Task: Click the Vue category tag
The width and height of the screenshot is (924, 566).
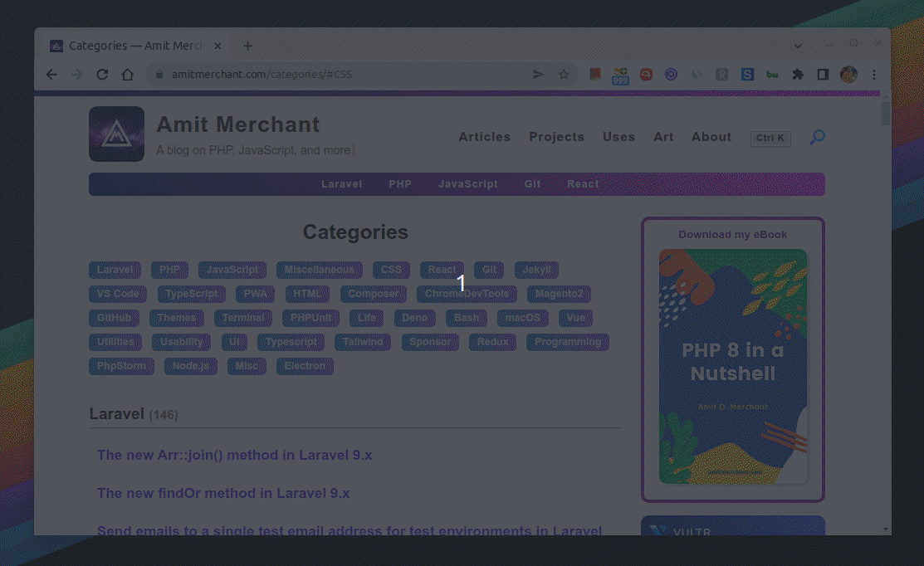Action: click(x=575, y=318)
